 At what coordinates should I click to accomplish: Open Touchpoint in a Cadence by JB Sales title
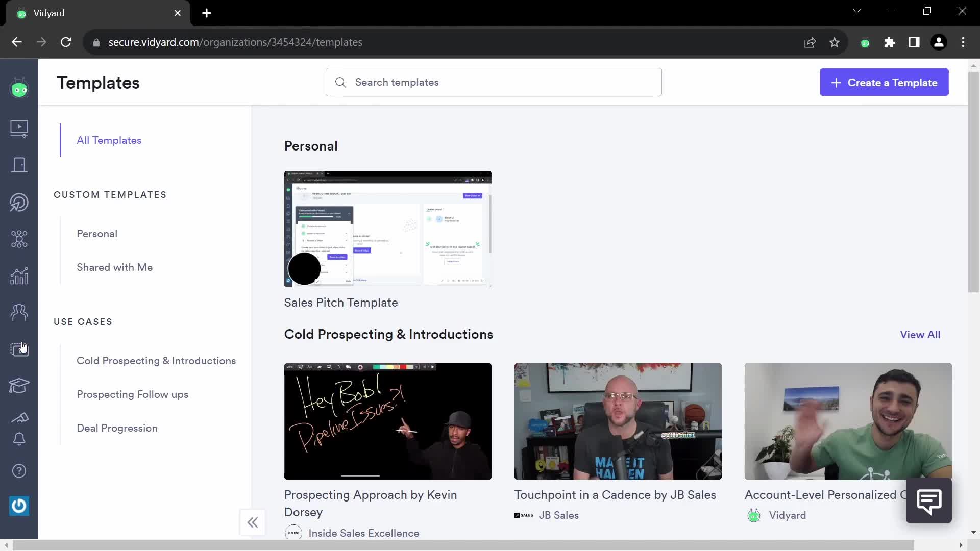[x=615, y=495]
